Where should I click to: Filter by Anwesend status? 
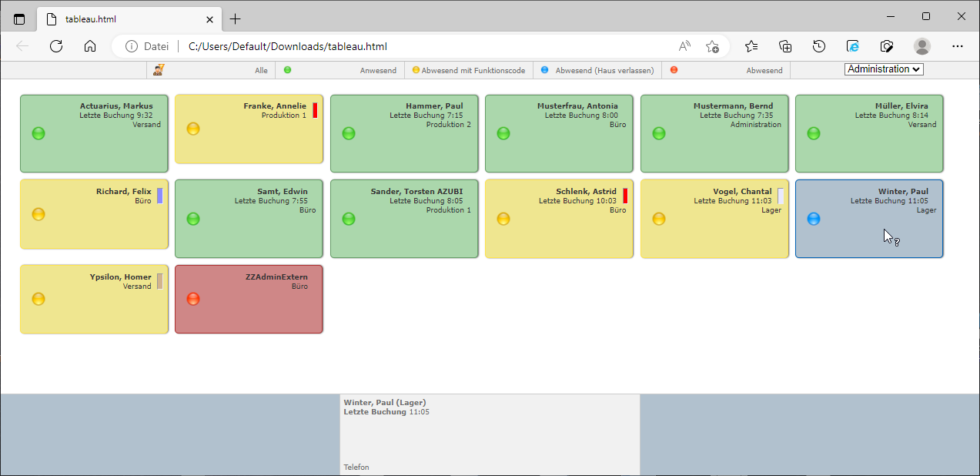pyautogui.click(x=340, y=70)
